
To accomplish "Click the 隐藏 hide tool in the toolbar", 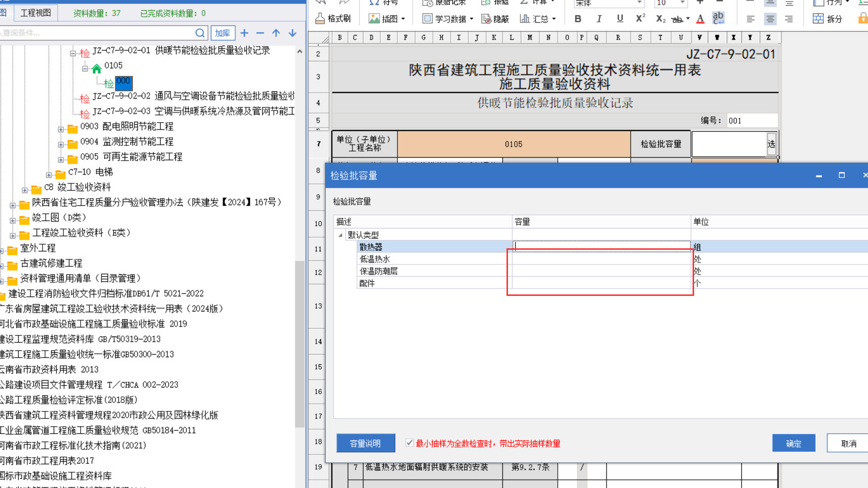I will coord(495,19).
